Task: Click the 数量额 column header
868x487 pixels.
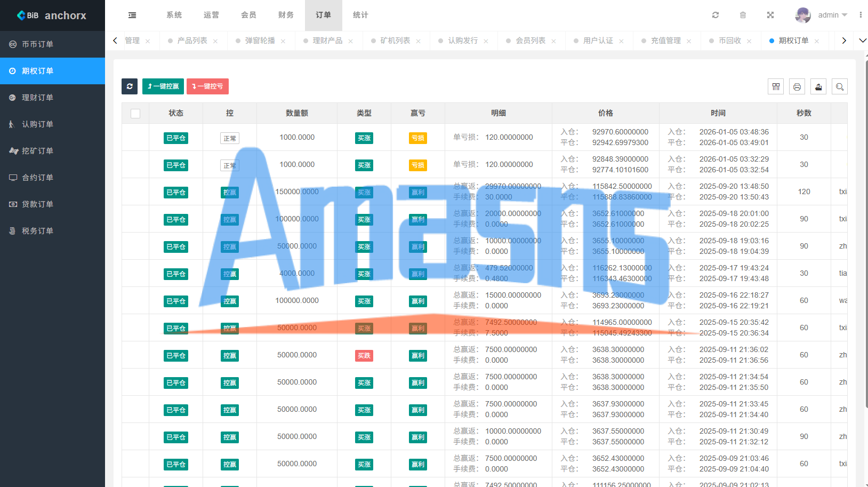Action: (x=297, y=113)
